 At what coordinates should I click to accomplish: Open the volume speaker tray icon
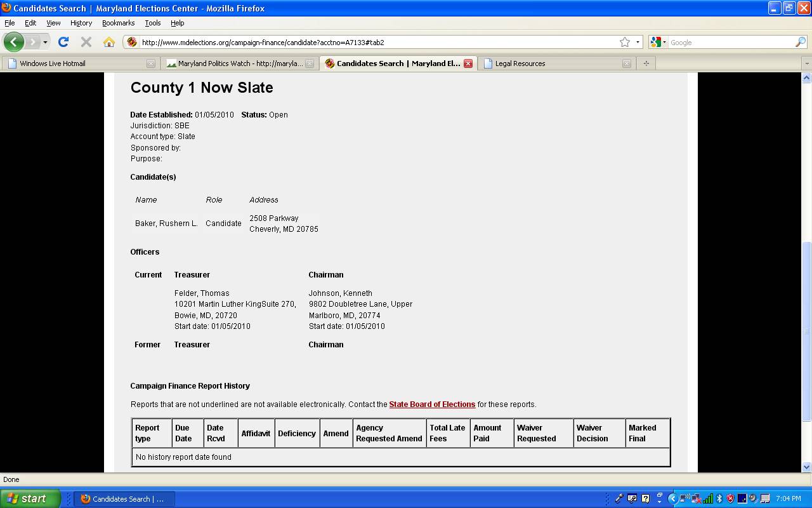(x=753, y=498)
